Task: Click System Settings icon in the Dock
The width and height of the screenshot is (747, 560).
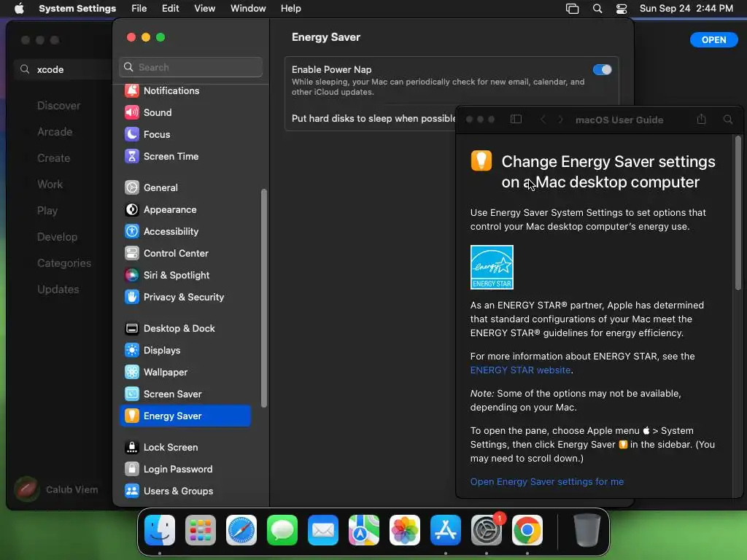Action: click(x=487, y=530)
